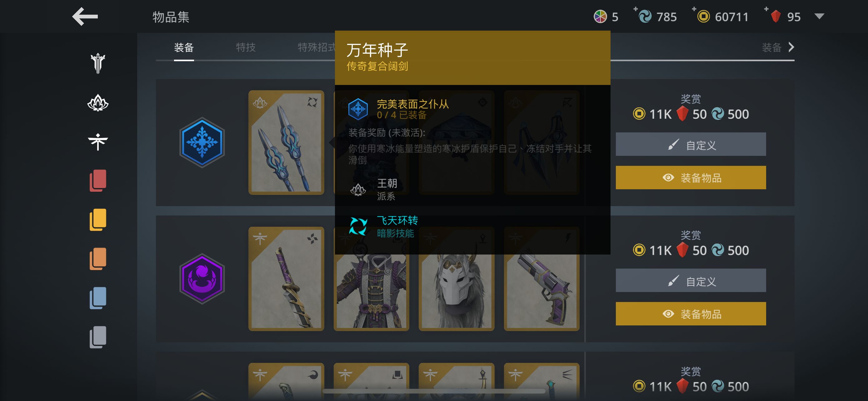Show second set via 装备物品 eye button
The image size is (868, 401).
click(691, 314)
